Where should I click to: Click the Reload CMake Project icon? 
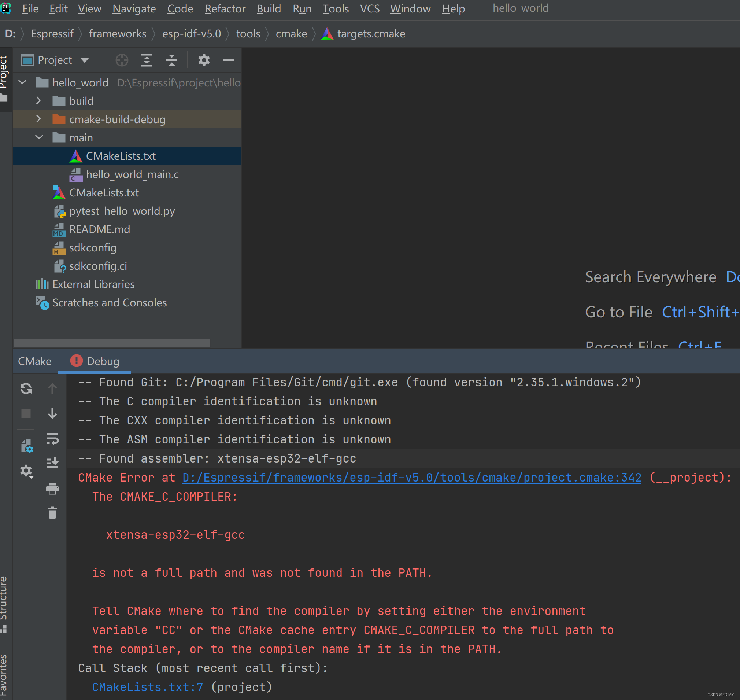[26, 388]
